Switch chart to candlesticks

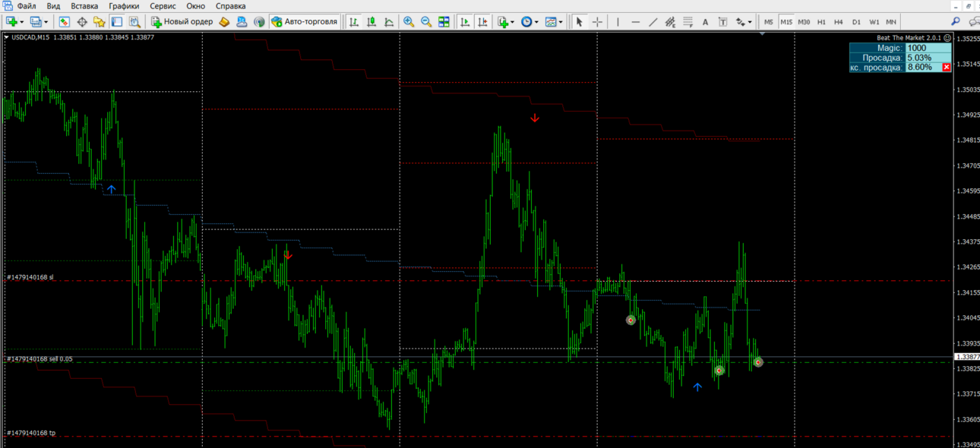pyautogui.click(x=371, y=22)
